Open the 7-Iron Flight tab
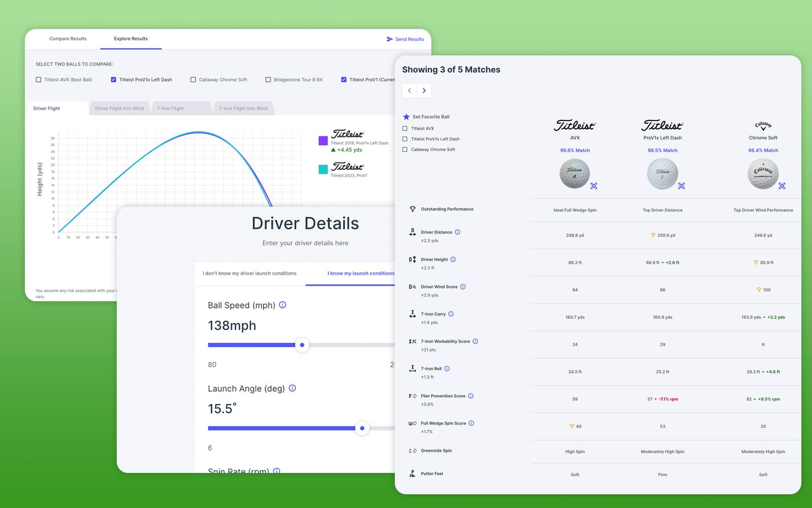812x508 pixels. [x=171, y=108]
